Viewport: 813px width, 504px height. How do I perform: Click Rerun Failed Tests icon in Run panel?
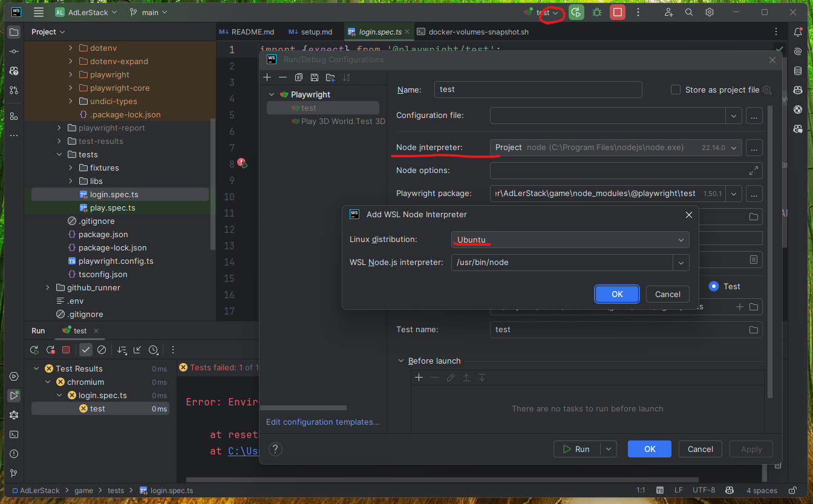[x=51, y=350]
